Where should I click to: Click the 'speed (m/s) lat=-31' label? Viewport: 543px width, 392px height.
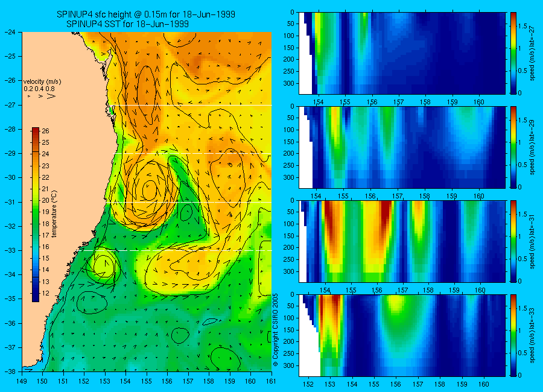pyautogui.click(x=533, y=241)
